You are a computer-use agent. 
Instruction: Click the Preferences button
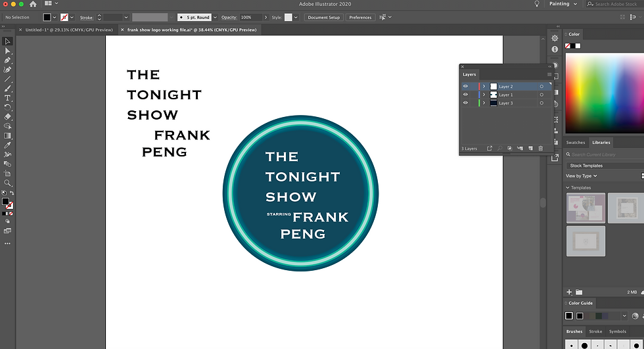[x=360, y=17]
